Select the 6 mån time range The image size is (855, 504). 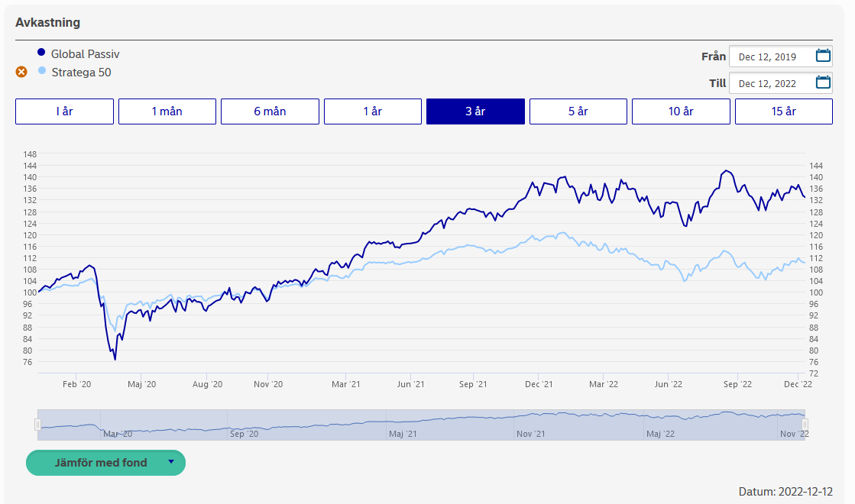(270, 111)
